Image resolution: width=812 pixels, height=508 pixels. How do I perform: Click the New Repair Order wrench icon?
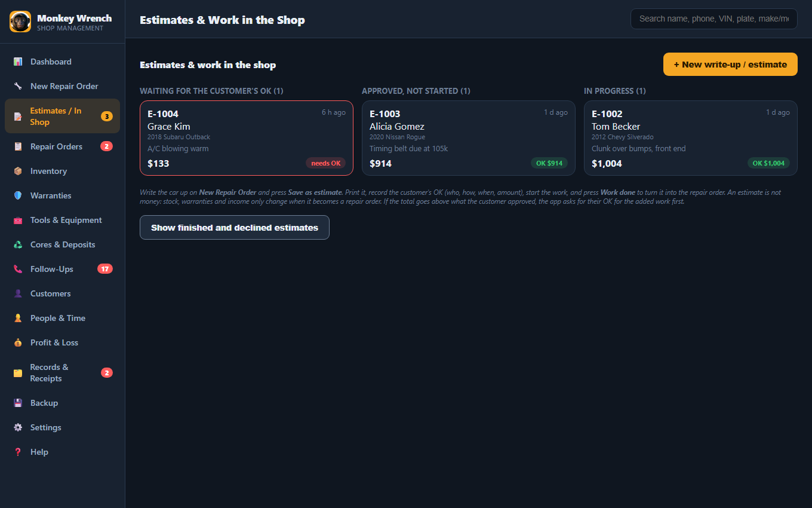tap(18, 86)
